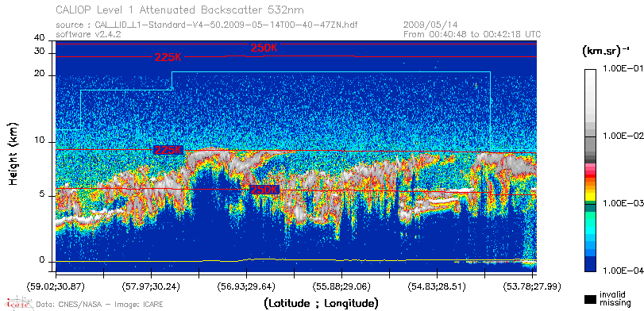The height and width of the screenshot is (311, 644).
Task: Click the date '2009/05/14'
Action: pyautogui.click(x=430, y=25)
